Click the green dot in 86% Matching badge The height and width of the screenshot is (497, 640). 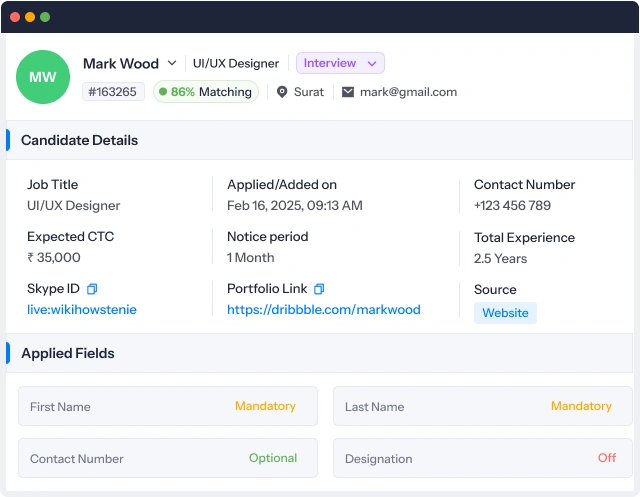163,91
